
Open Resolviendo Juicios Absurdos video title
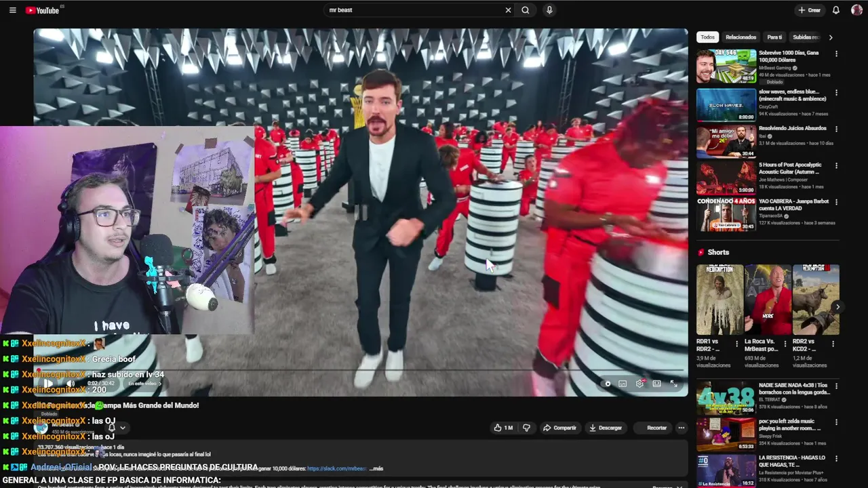[792, 128]
